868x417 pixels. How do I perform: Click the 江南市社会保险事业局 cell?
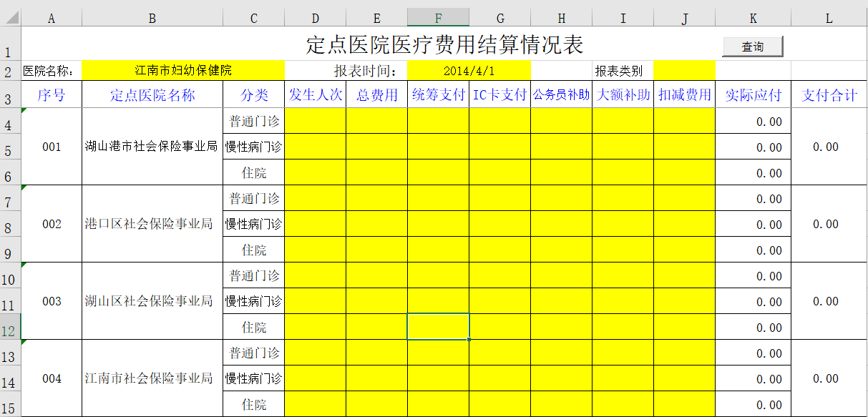tap(152, 378)
